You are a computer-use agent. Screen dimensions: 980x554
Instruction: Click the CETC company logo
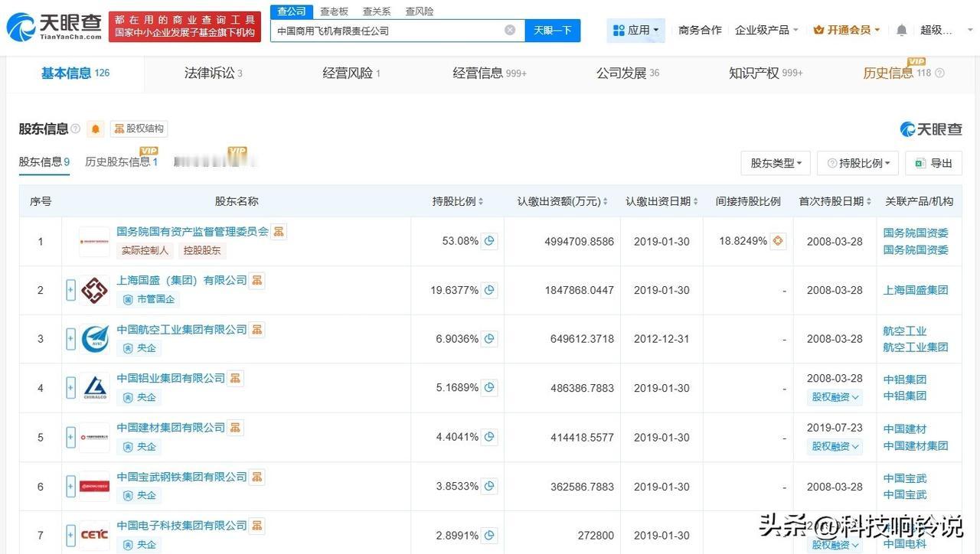tap(94, 535)
